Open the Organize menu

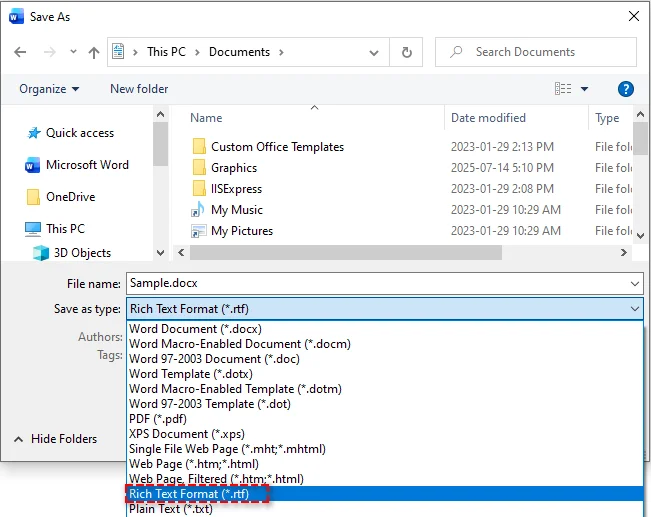[x=49, y=89]
